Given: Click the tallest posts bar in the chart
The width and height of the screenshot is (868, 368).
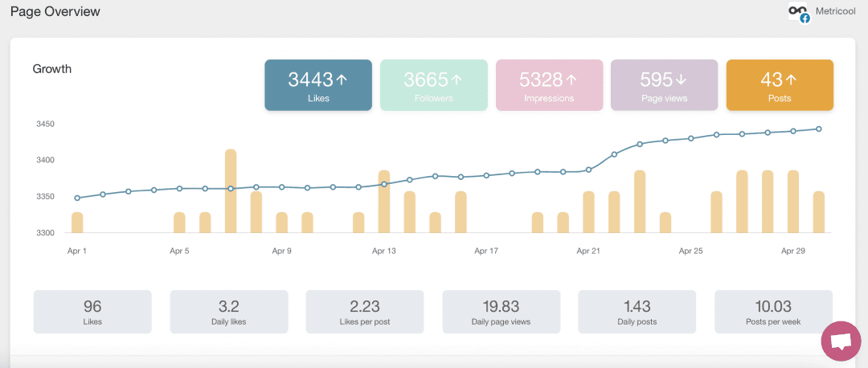Looking at the screenshot, I should click(231, 191).
